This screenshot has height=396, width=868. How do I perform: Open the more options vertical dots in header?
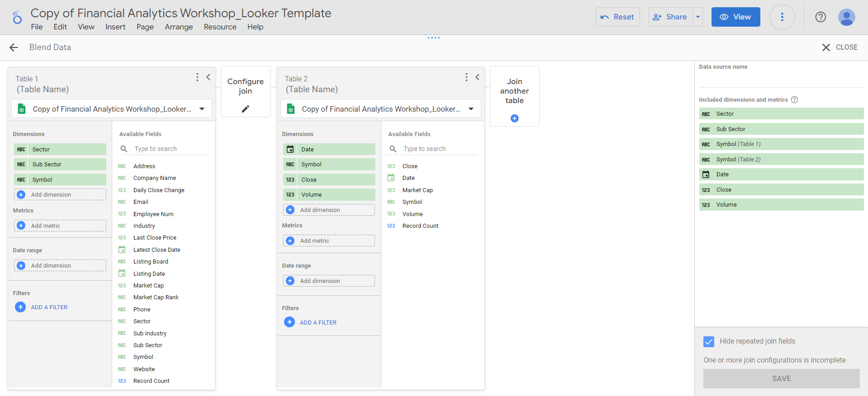(x=782, y=17)
